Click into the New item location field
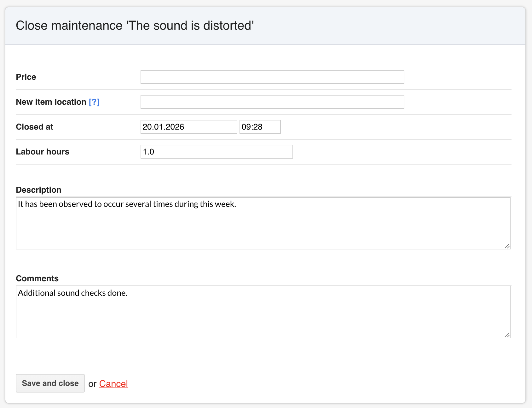Image resolution: width=532 pixels, height=408 pixels. pyautogui.click(x=272, y=102)
